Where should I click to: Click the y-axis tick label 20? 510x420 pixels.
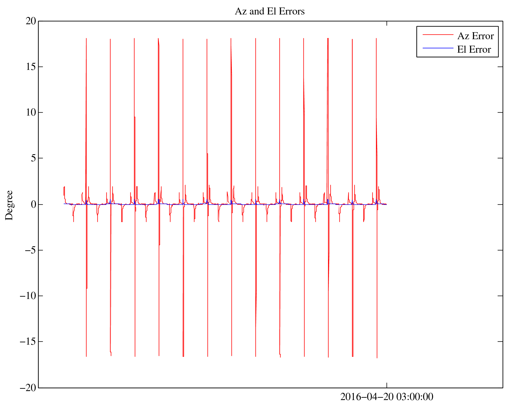click(x=31, y=21)
